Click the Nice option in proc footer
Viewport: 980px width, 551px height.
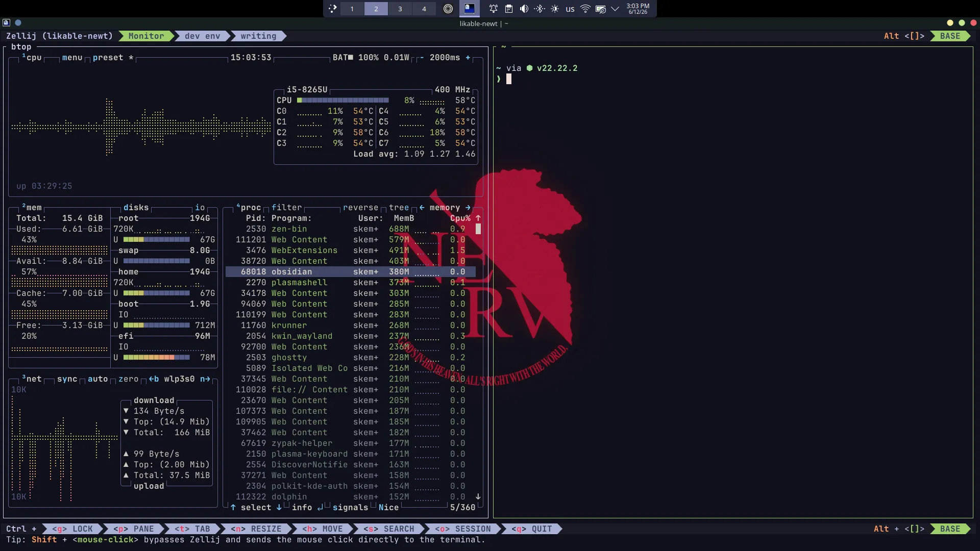click(x=388, y=508)
